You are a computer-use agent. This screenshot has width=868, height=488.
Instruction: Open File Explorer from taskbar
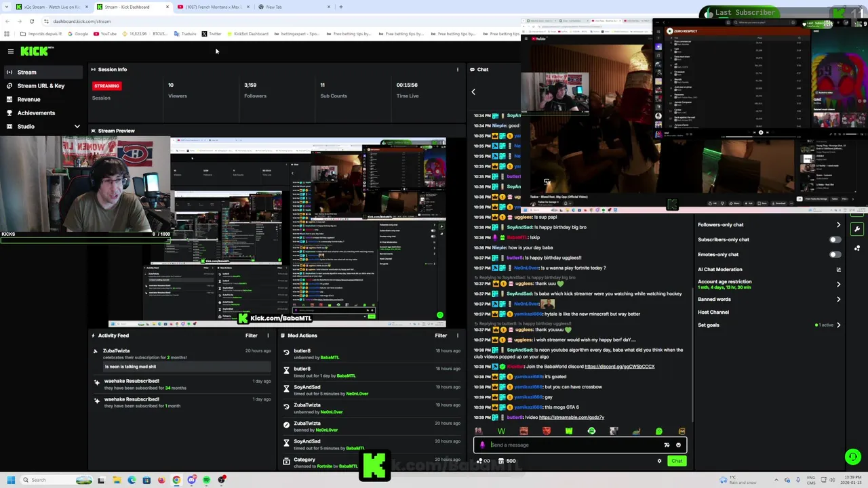(x=117, y=480)
